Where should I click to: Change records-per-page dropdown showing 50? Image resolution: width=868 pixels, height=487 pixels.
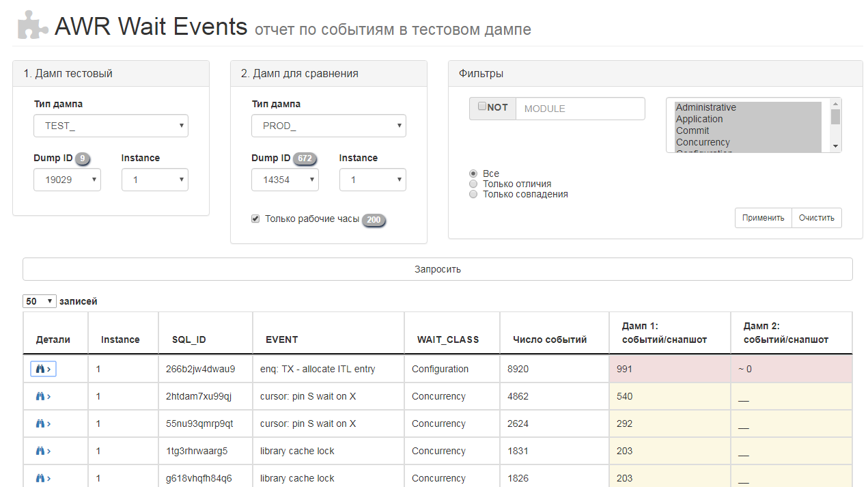click(40, 301)
